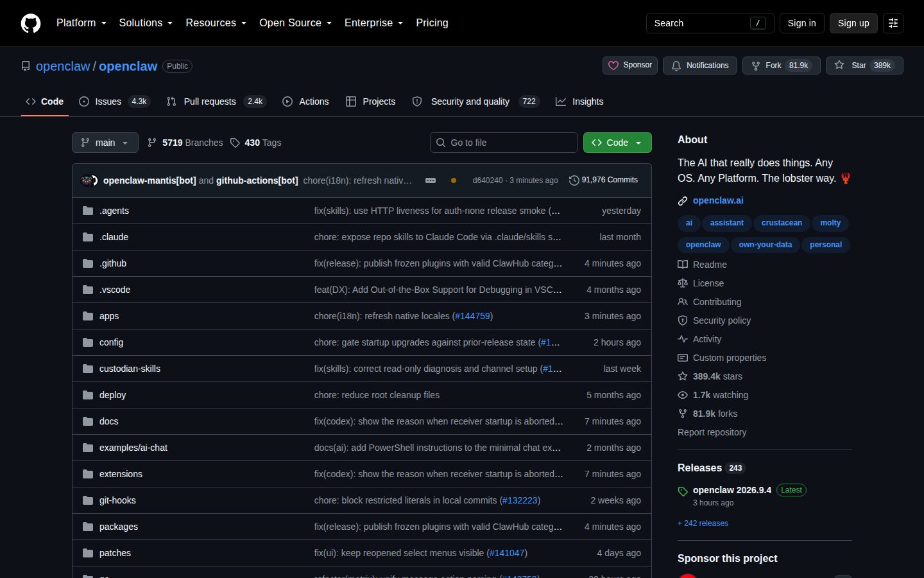
Task: Click the tag icon next to 430 Tags
Action: tap(235, 143)
